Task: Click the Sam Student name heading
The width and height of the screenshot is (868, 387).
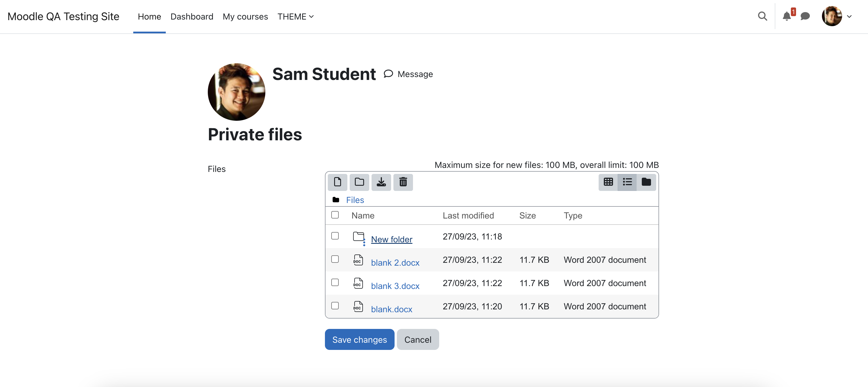Action: tap(324, 74)
